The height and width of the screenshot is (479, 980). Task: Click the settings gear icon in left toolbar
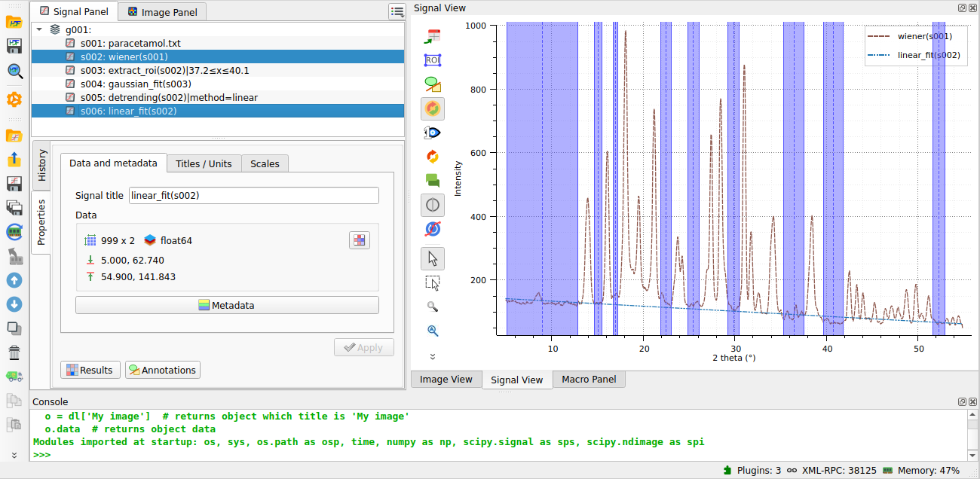coord(14,99)
